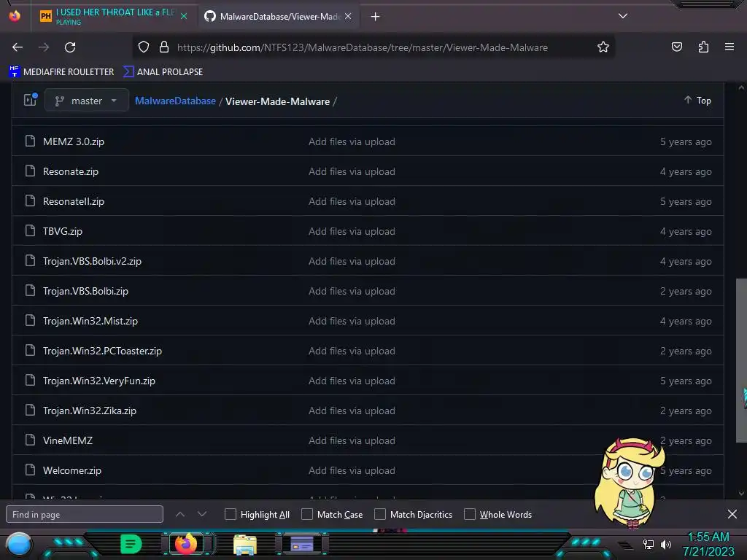Viewport: 747px width, 560px height.
Task: Open Trojan.VBS.Bolbi.zip file
Action: 85,291
